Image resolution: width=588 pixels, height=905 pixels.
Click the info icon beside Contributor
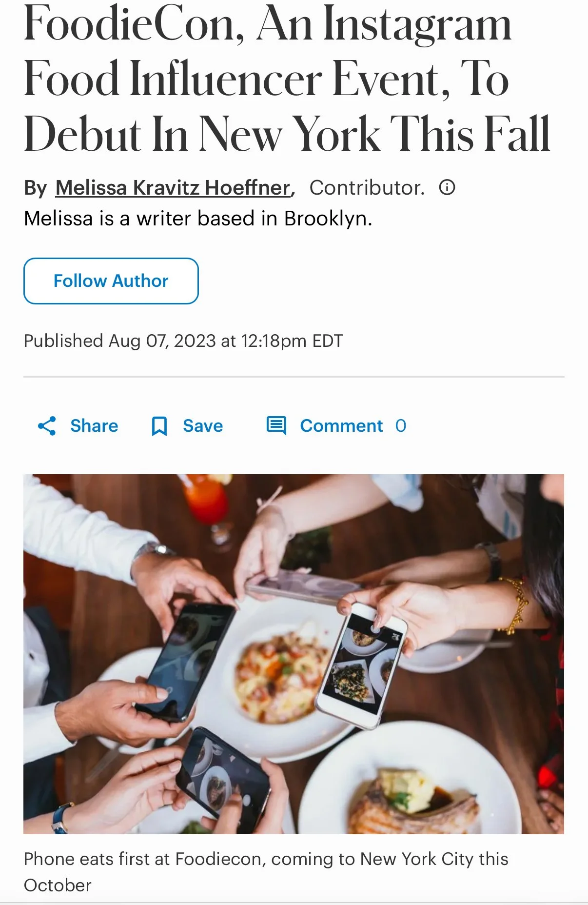tap(447, 187)
